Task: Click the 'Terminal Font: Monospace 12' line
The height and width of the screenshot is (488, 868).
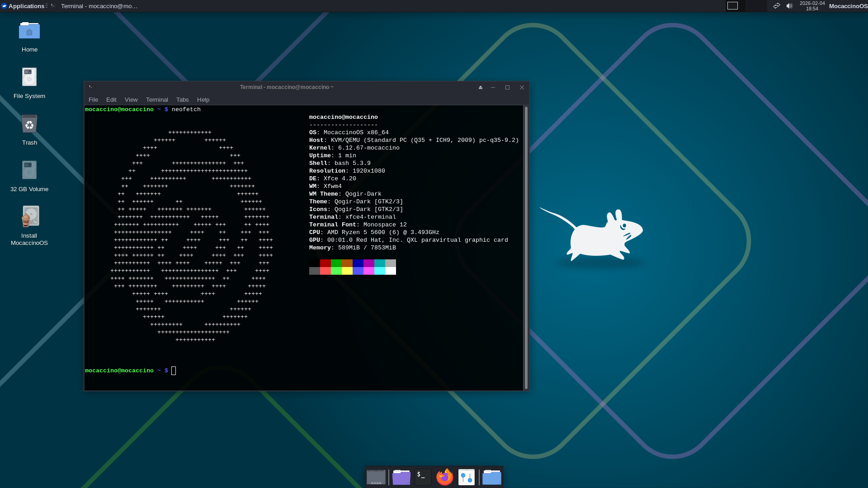Action: tap(358, 225)
